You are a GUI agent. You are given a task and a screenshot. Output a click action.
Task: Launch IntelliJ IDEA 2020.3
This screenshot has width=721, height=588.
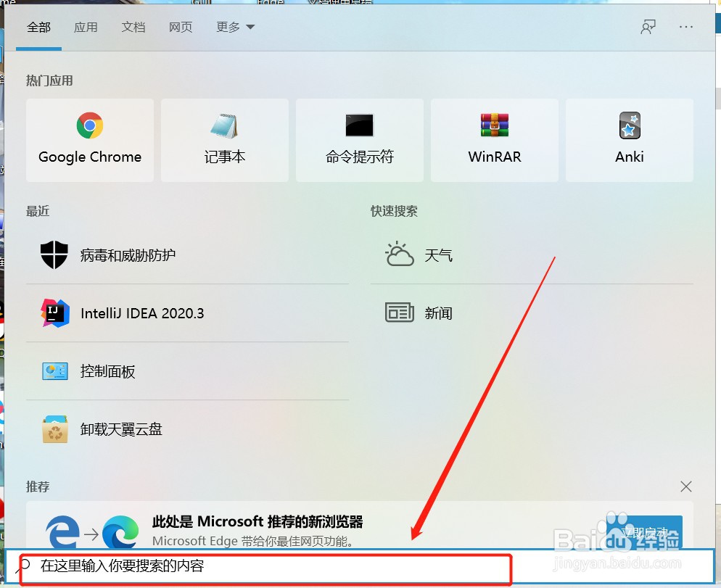coord(142,313)
